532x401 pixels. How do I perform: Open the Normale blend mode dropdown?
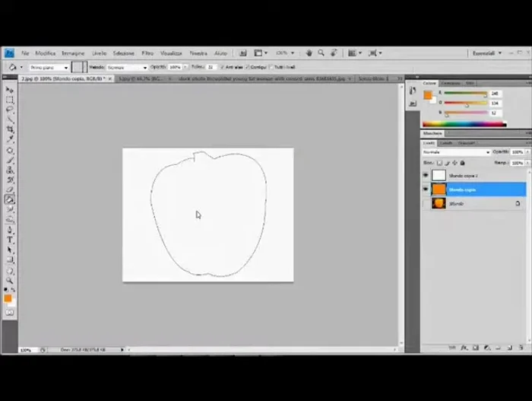point(456,152)
